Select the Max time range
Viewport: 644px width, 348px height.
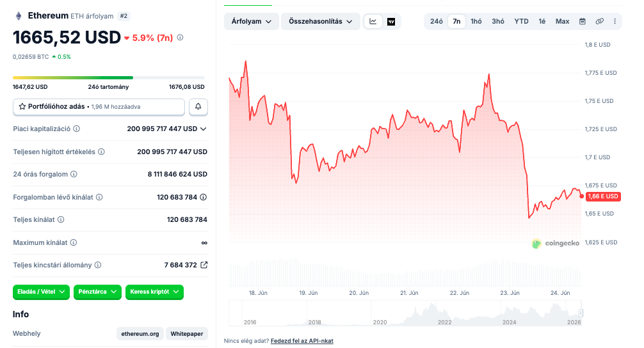coord(562,21)
